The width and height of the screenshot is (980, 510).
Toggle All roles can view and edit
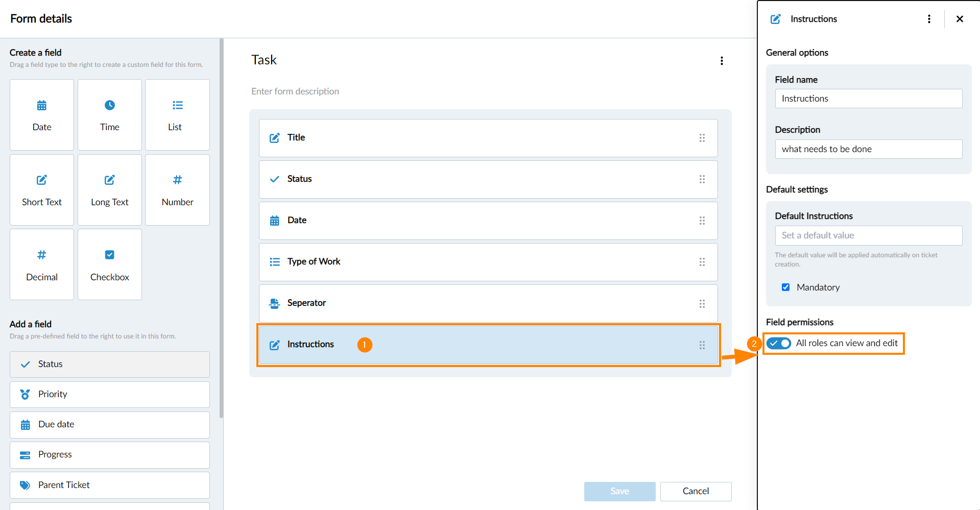(x=779, y=343)
